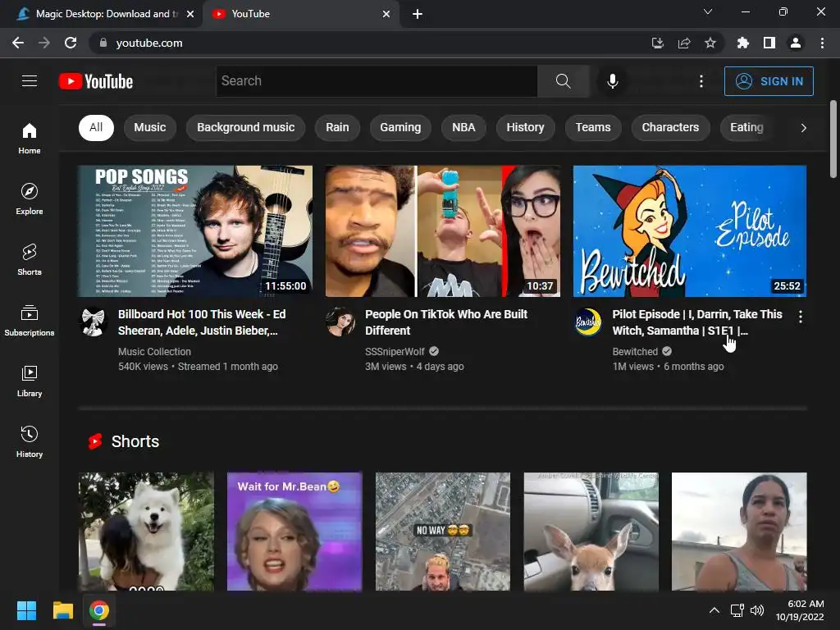This screenshot has height=630, width=840.
Task: Open volume control in system tray
Action: coord(757,609)
